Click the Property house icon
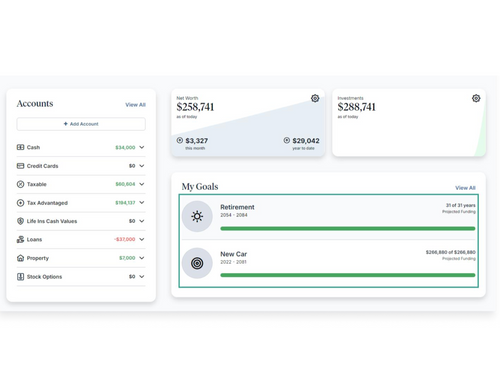This screenshot has height=380, width=500. [20, 258]
